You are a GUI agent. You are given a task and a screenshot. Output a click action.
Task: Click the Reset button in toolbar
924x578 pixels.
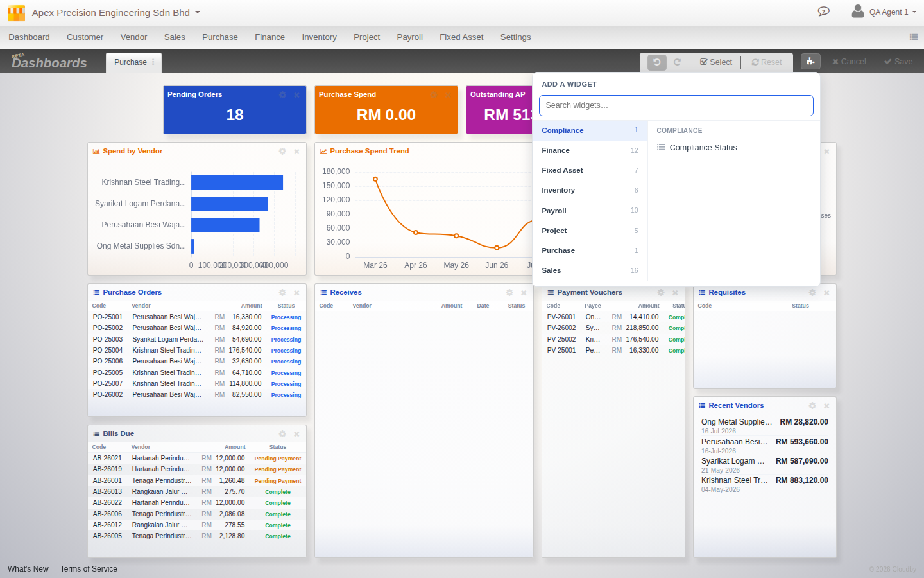click(x=767, y=62)
